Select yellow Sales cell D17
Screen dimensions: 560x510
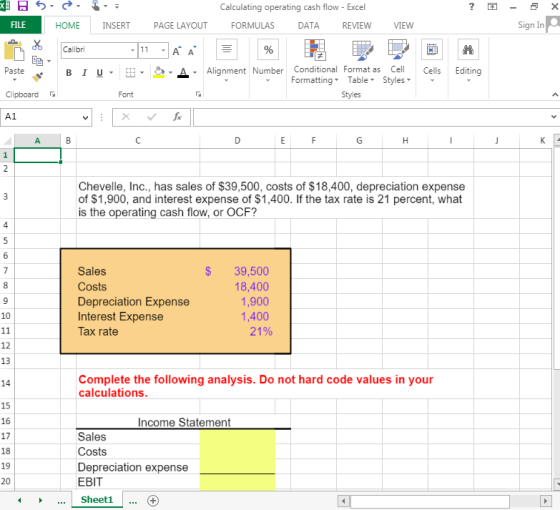(x=237, y=437)
